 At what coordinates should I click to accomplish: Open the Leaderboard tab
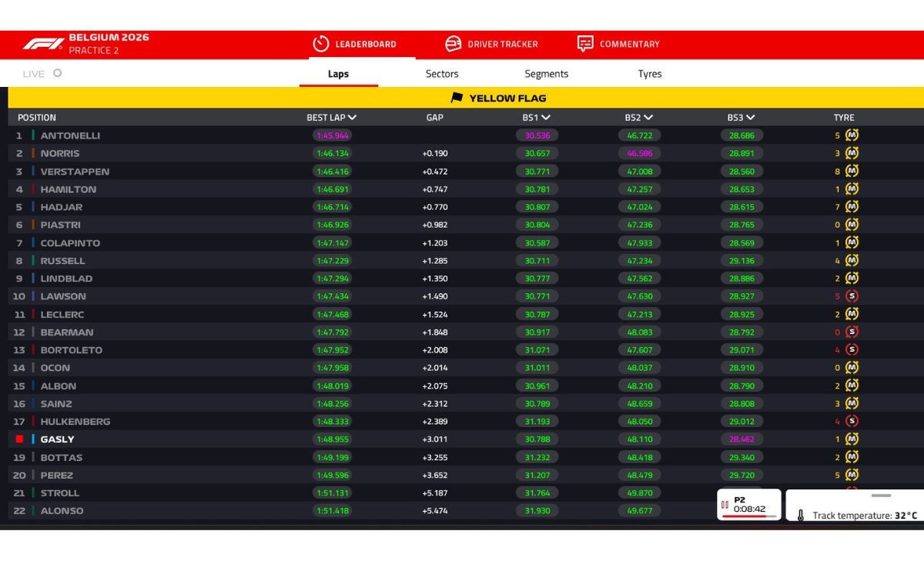pyautogui.click(x=355, y=44)
